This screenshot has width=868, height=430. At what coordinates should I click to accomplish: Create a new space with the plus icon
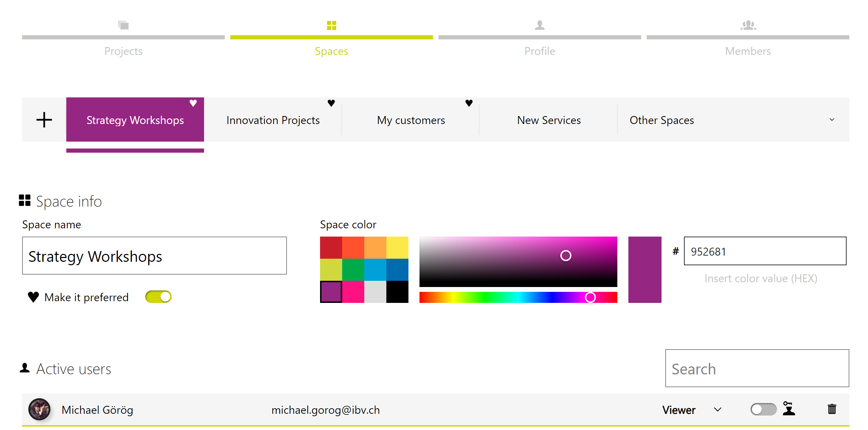[x=44, y=120]
